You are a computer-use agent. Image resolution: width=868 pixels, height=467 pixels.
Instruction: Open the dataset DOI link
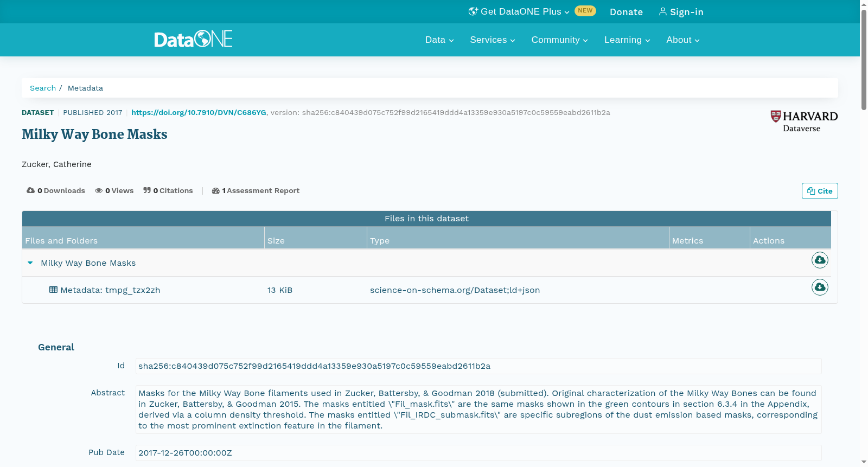(199, 112)
